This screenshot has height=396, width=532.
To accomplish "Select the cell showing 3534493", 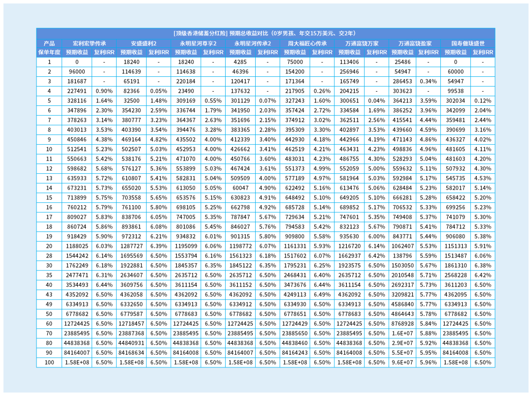I will (77, 285).
